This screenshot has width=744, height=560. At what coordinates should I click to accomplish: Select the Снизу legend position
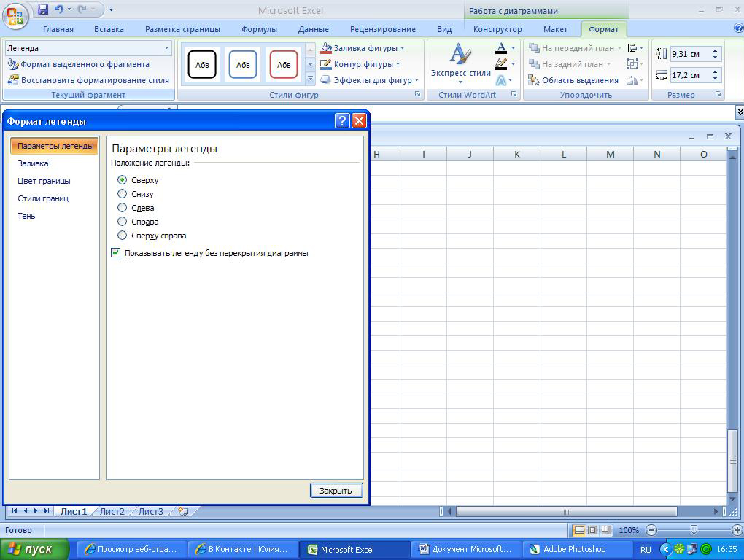pyautogui.click(x=122, y=193)
